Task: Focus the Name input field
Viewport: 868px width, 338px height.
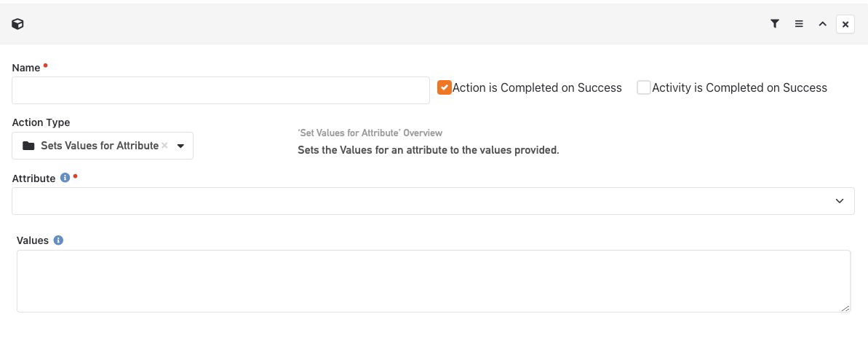Action: point(221,90)
